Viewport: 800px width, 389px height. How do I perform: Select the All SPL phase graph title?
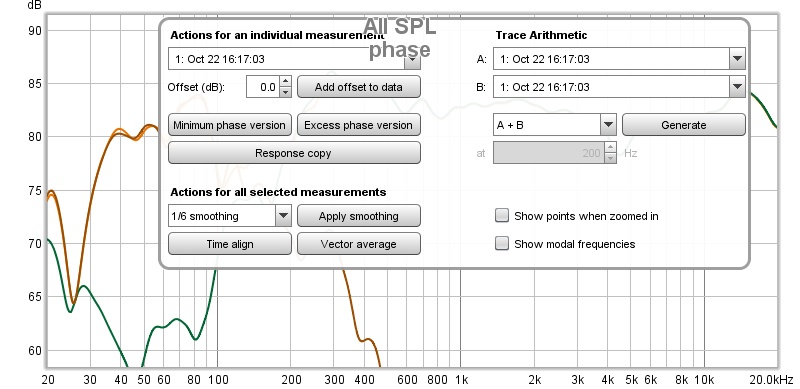pos(399,38)
